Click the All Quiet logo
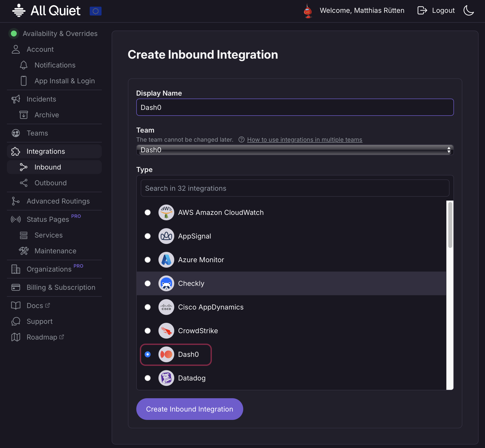The width and height of the screenshot is (485, 448). [46, 11]
